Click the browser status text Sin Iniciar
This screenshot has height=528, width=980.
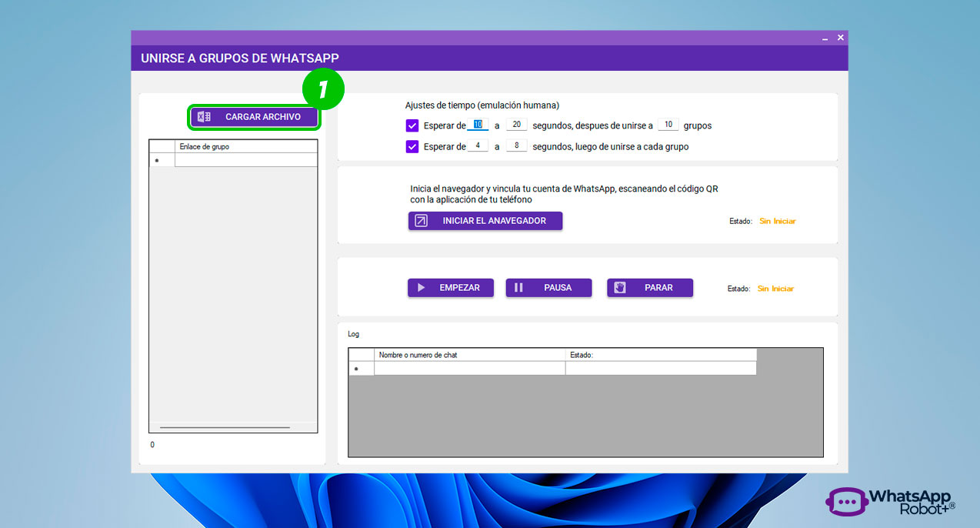tap(778, 221)
